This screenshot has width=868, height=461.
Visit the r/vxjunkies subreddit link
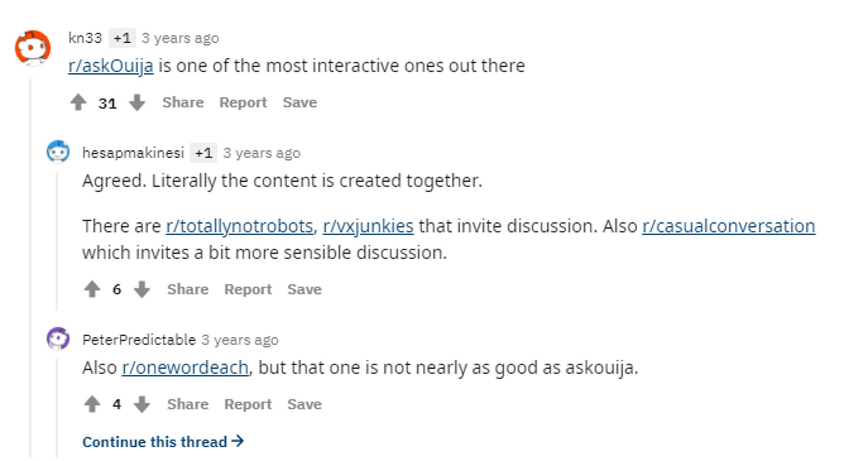pyautogui.click(x=368, y=226)
